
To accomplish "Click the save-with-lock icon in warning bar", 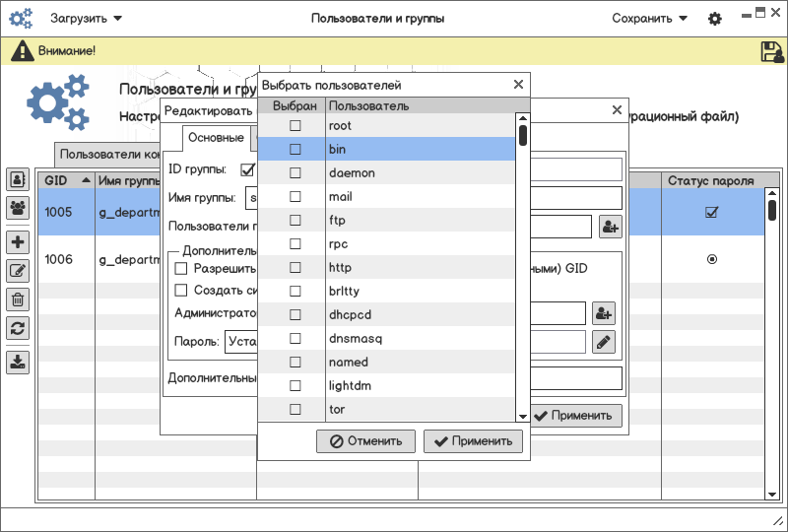I will 771,51.
